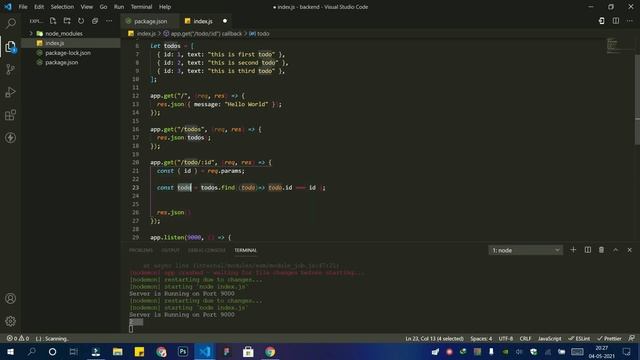640x360 pixels.
Task: Select the Terminal panel tab
Action: coord(246,250)
